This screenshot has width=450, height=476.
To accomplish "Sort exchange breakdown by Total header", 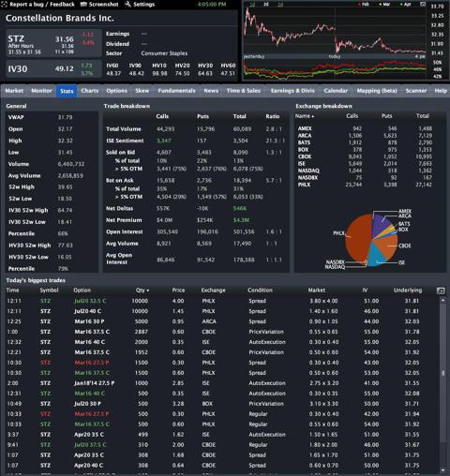I will (423, 116).
